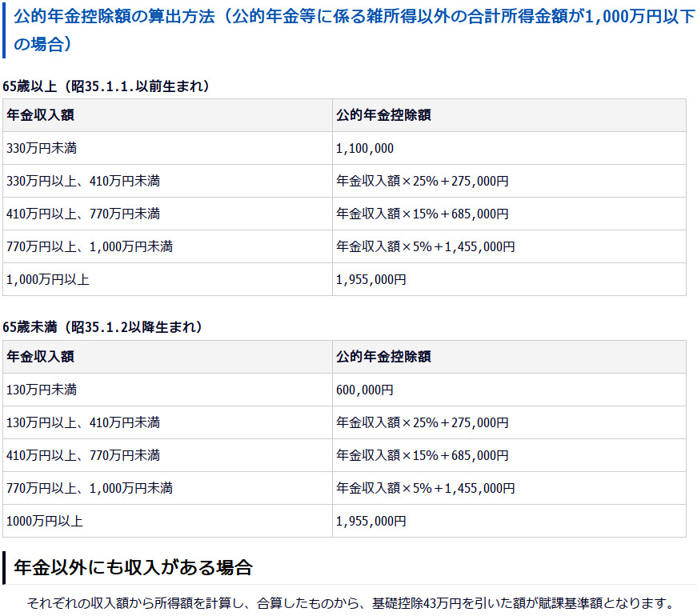Click the 65歳未満（昭35.1.2以降生まれ） table caption
Viewport: 697px width, 616px height.
[x=104, y=327]
